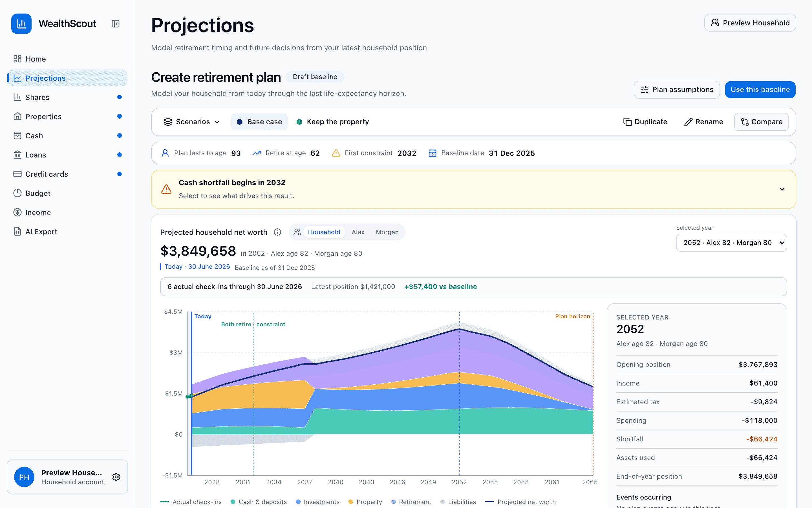Viewport: 812px width, 508px height.
Task: Duplicate the current scenario
Action: click(645, 122)
